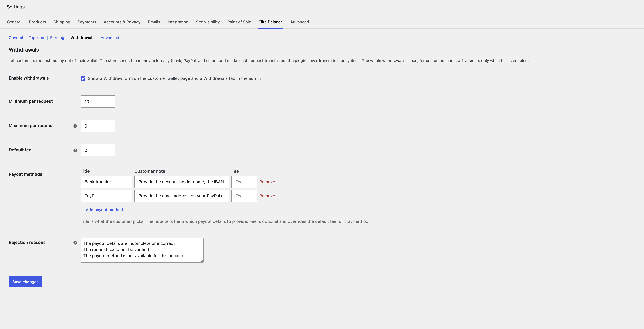Open the Top-ups subsection
Screen dimensions: 644x329
pos(36,38)
